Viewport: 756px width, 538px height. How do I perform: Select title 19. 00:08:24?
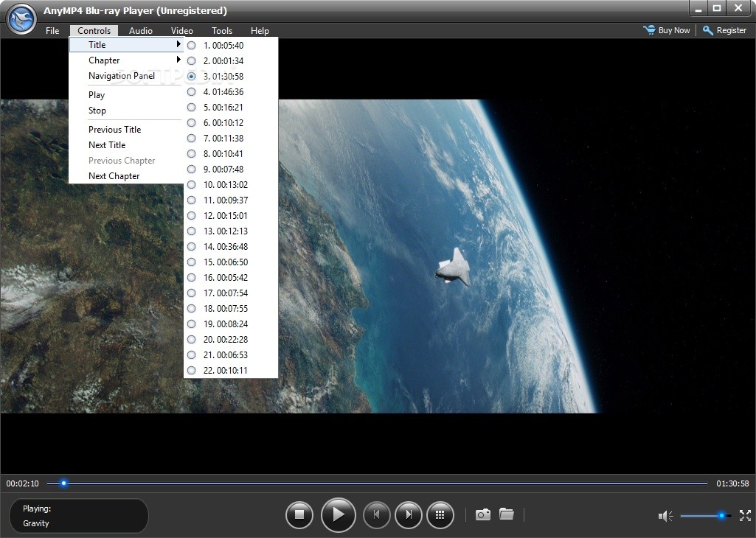coord(230,324)
